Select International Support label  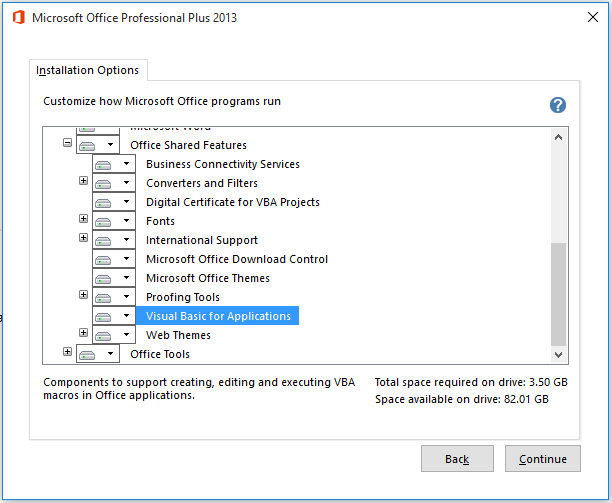202,240
